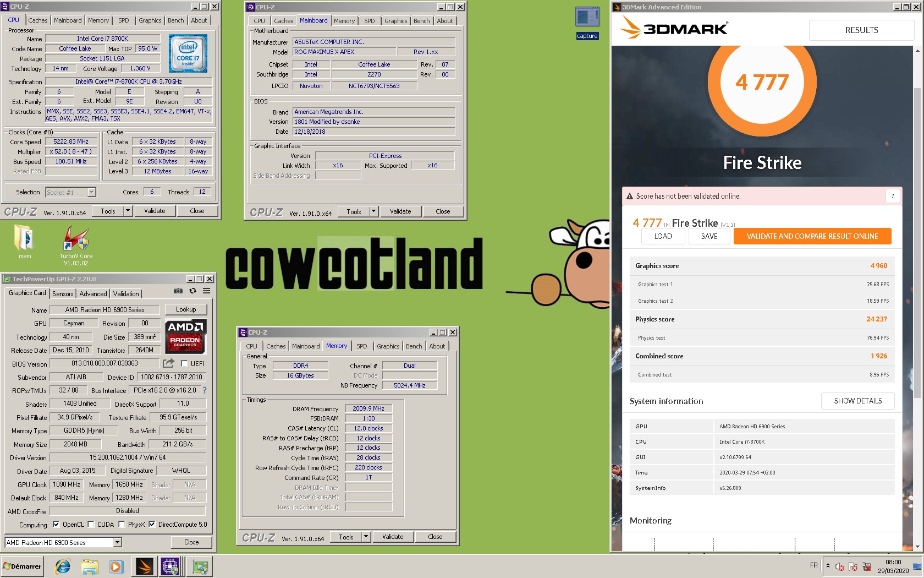Toggle the OpenCL computing checkbox
Image resolution: width=924 pixels, height=578 pixels.
click(56, 525)
